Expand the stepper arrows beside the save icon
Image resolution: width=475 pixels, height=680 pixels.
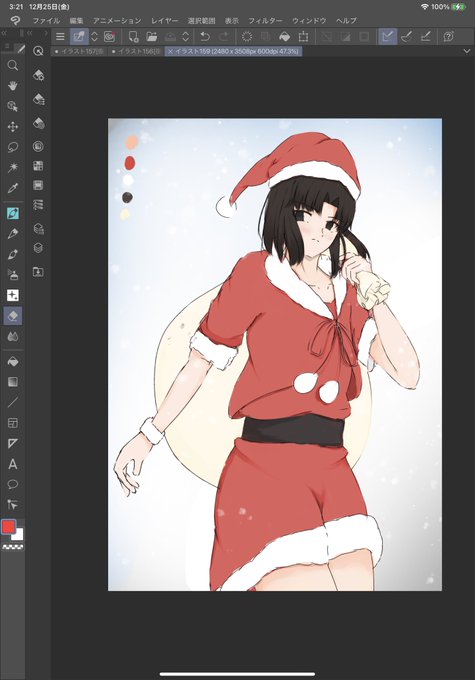pyautogui.click(x=186, y=37)
